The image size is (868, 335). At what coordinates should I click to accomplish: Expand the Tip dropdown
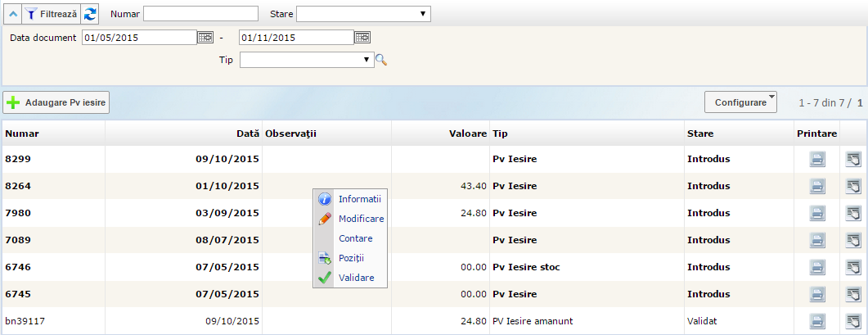307,60
